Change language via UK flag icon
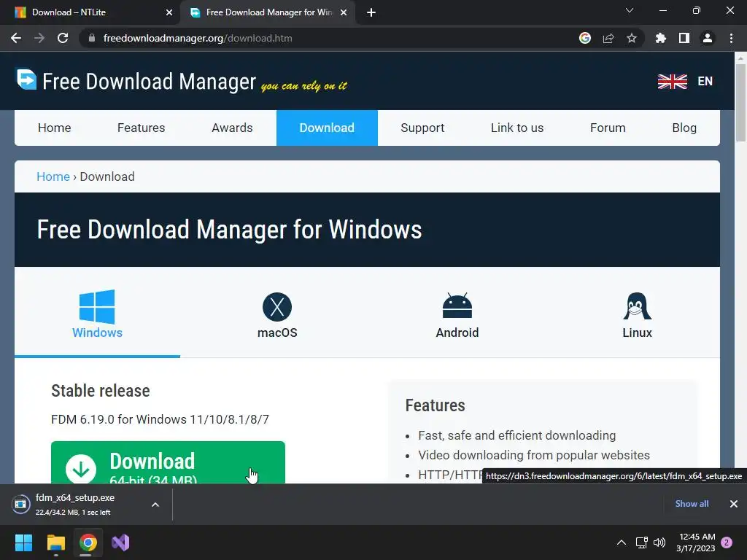The height and width of the screenshot is (560, 747). pos(672,82)
